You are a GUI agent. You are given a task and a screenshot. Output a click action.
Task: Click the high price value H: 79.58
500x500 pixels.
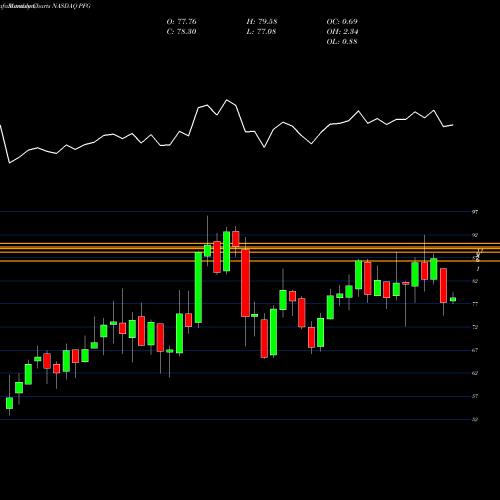[262, 22]
